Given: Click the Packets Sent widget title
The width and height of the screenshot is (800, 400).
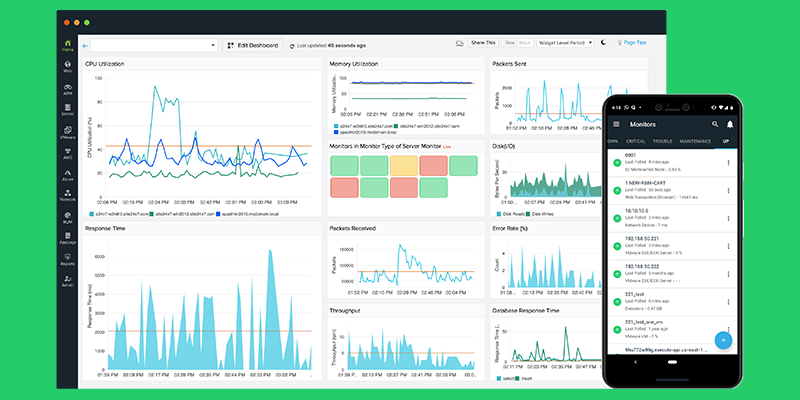Looking at the screenshot, I should [x=509, y=64].
